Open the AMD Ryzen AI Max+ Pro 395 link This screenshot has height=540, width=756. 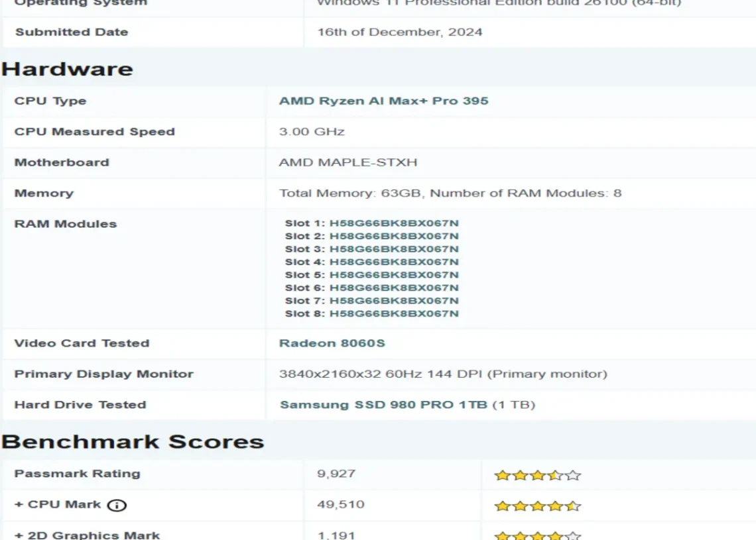[383, 101]
